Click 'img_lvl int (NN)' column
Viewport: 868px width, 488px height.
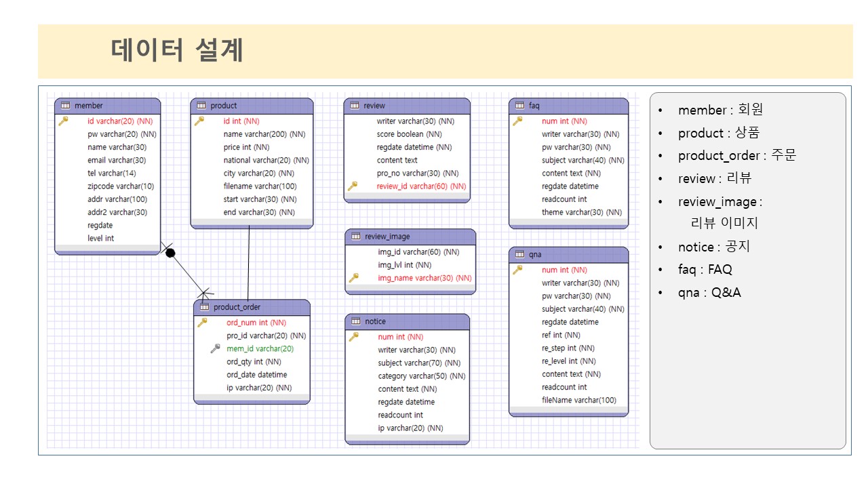point(405,265)
